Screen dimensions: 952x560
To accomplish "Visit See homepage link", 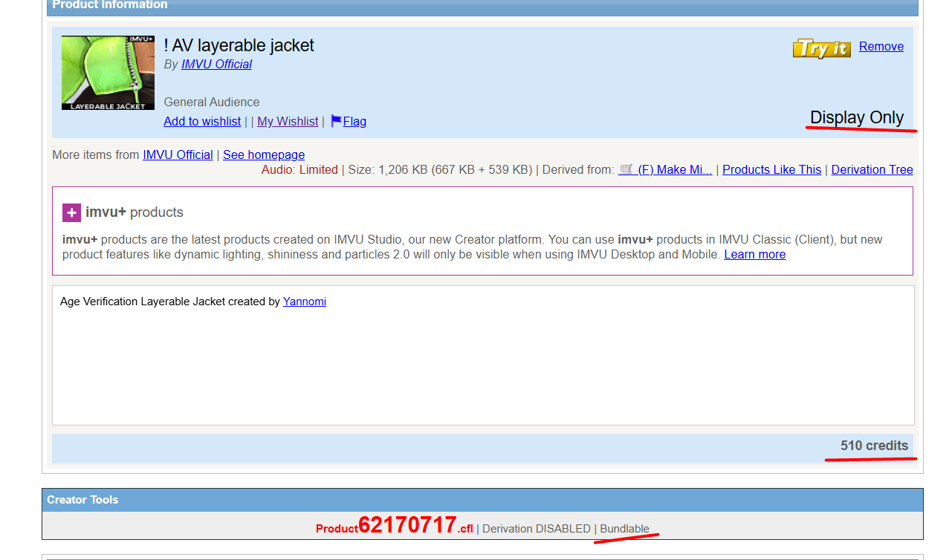I will coord(264,154).
